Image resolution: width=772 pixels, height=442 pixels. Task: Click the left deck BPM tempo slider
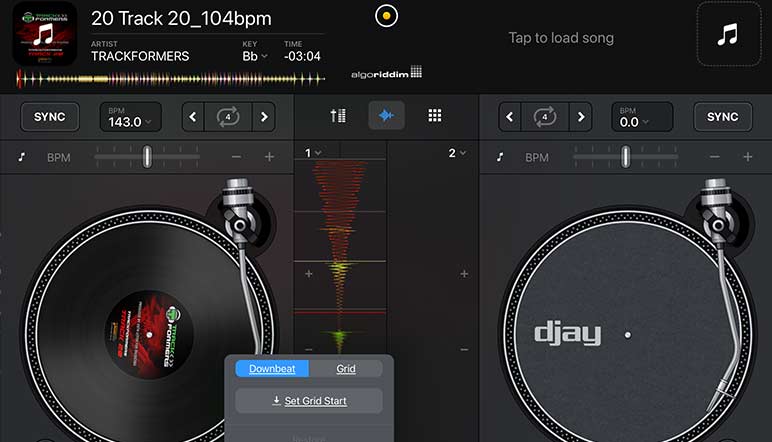pyautogui.click(x=147, y=157)
